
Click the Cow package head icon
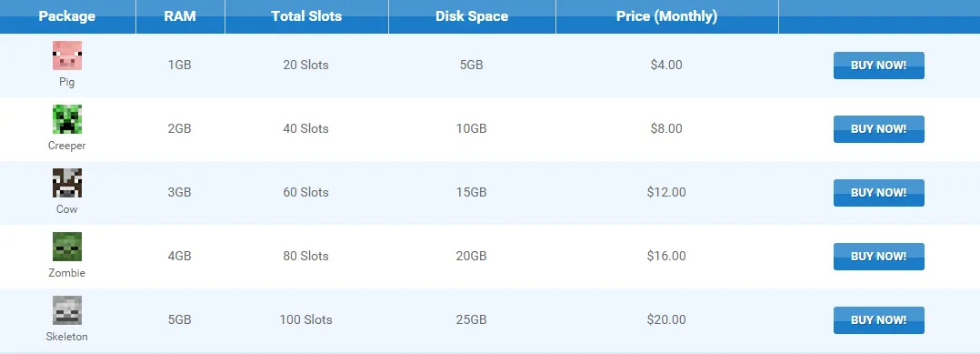tap(67, 183)
